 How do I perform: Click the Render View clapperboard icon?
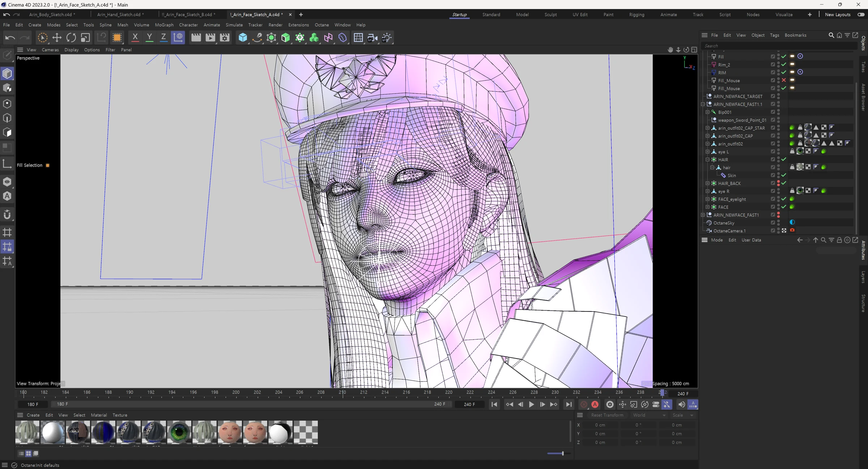[196, 38]
